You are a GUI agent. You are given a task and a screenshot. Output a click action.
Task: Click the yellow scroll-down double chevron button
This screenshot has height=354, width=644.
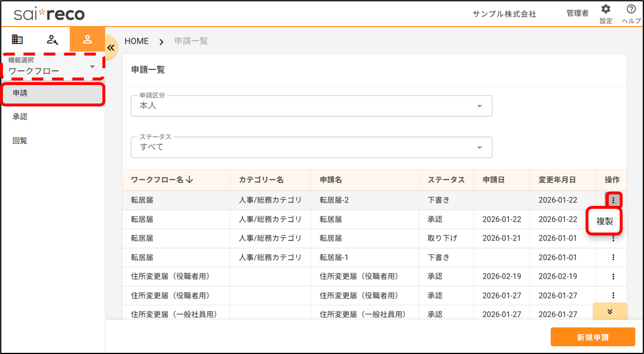click(x=609, y=311)
